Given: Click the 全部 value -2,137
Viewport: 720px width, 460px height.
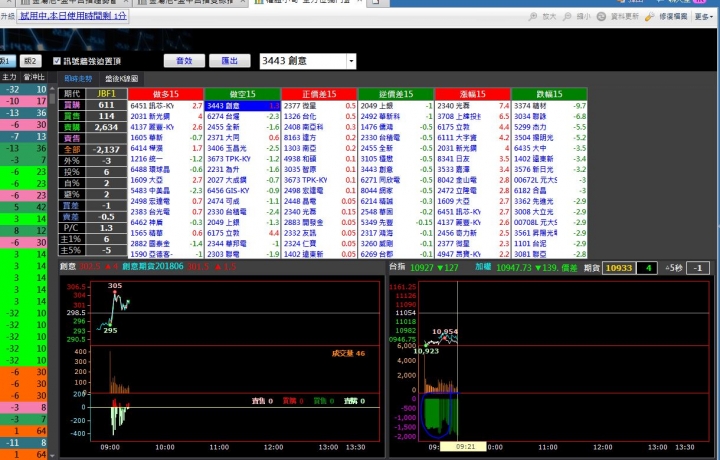Looking at the screenshot, I should click(106, 150).
